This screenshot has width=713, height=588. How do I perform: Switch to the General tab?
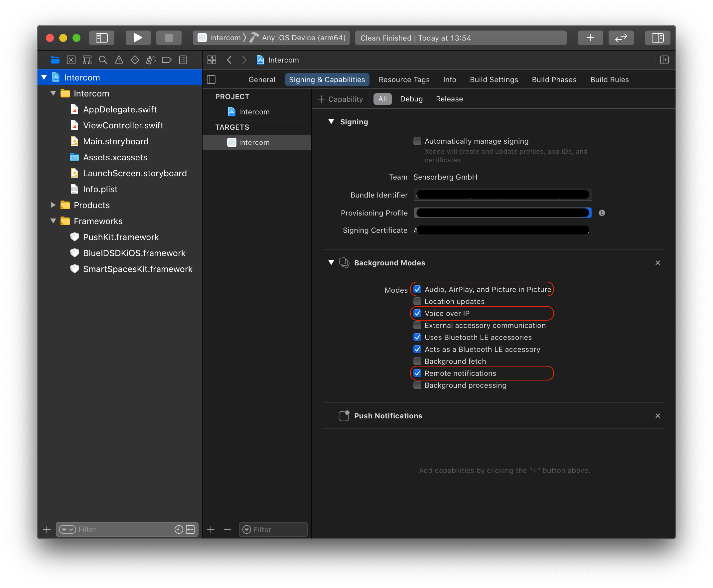[x=262, y=79]
